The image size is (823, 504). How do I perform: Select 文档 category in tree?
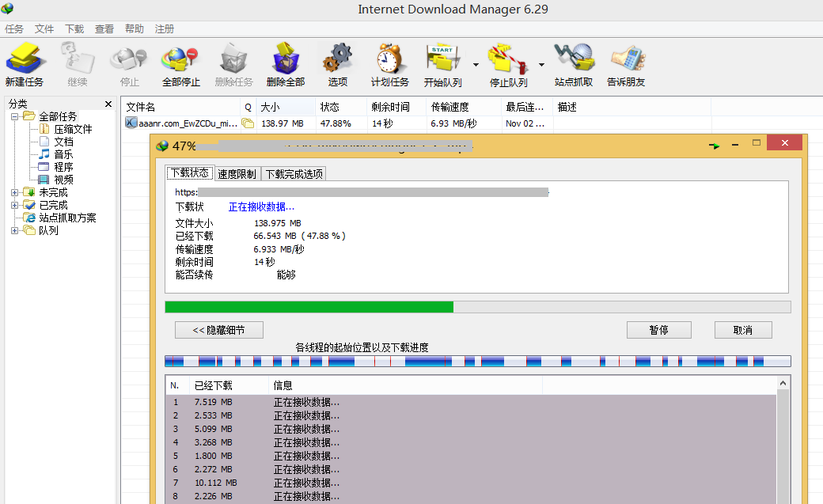point(63,142)
